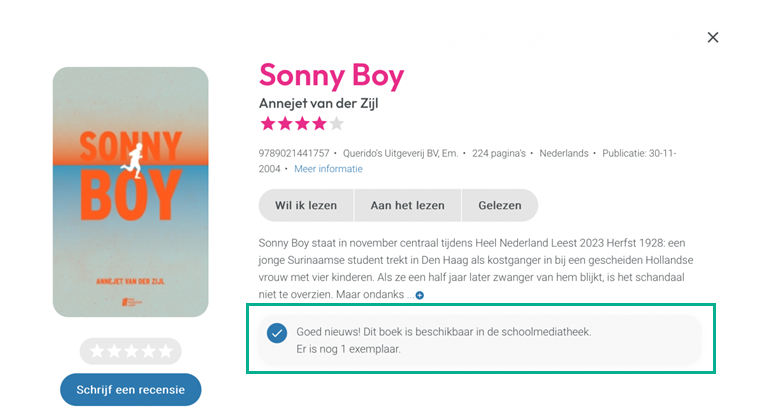The width and height of the screenshot is (758, 419).
Task: Click the second pink rating star
Action: [285, 124]
